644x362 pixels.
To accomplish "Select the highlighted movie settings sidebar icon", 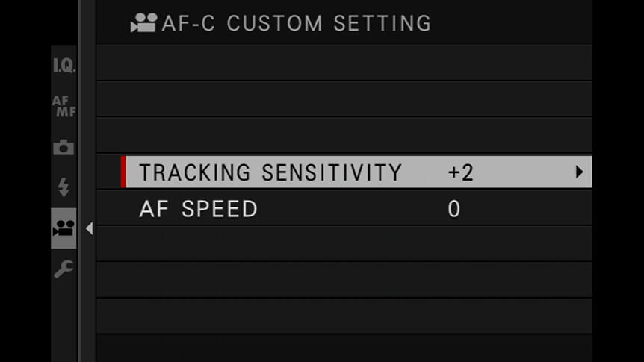I will click(64, 228).
